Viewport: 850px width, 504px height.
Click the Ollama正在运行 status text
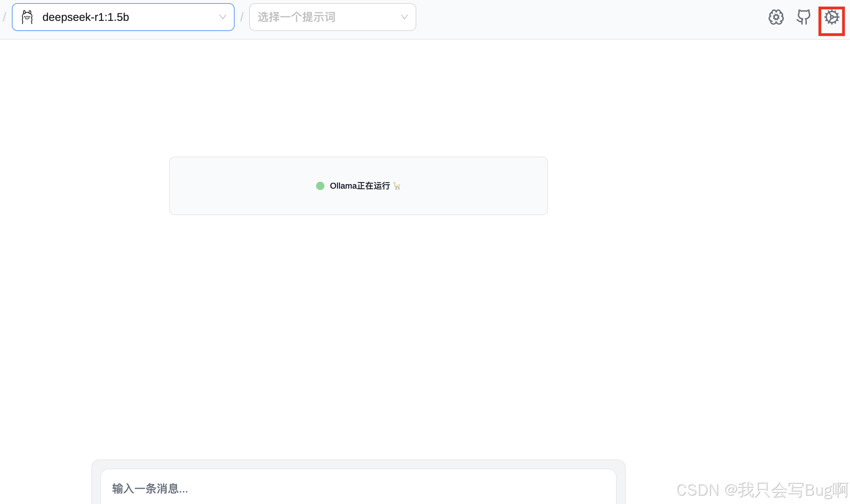pyautogui.click(x=360, y=186)
